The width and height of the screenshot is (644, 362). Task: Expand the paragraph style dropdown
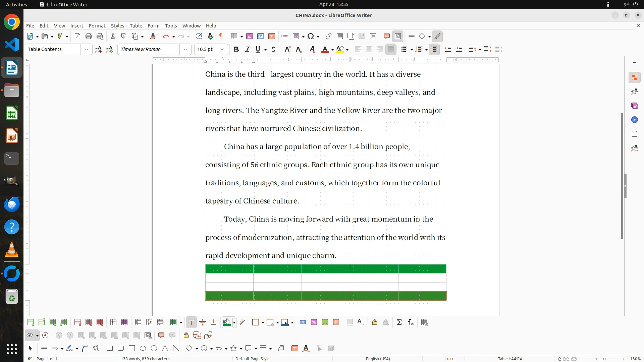click(86, 49)
